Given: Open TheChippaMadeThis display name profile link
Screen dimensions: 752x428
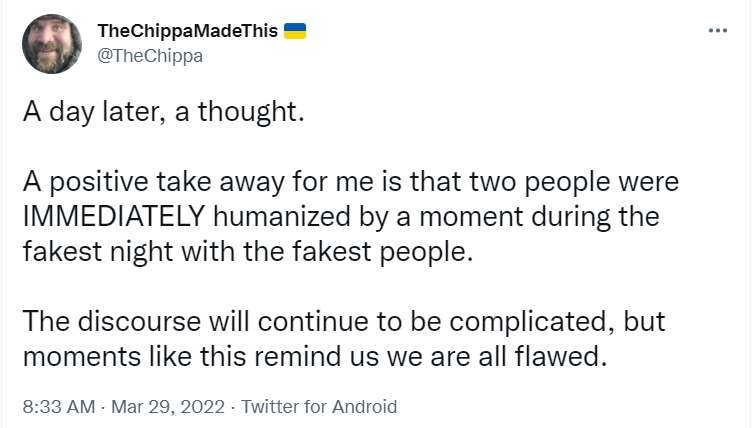Looking at the screenshot, I should [x=188, y=31].
